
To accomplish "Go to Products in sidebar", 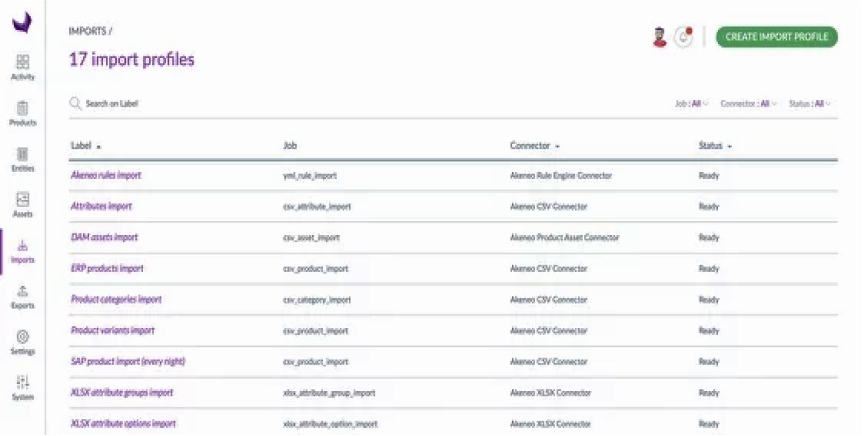I will point(23,113).
